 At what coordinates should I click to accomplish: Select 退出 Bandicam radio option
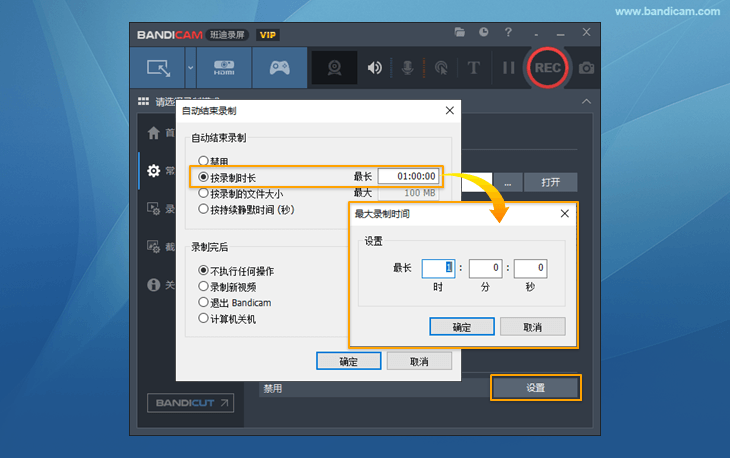point(235,303)
